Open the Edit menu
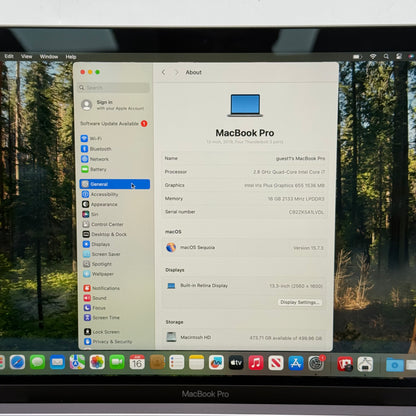This screenshot has height=416, width=416. point(9,56)
